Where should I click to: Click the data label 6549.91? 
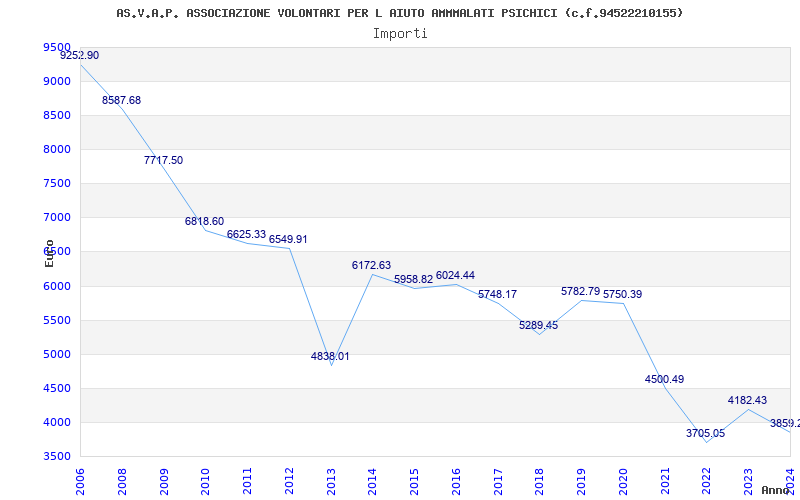pyautogui.click(x=288, y=239)
